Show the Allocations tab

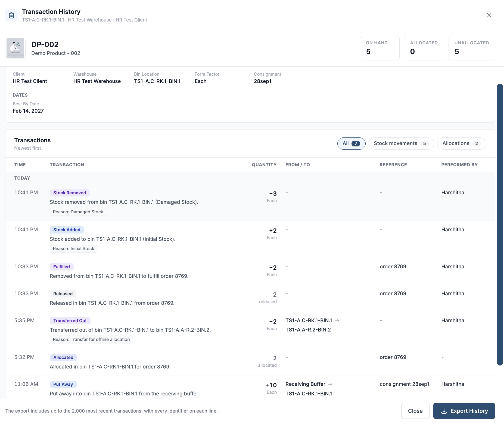(462, 143)
